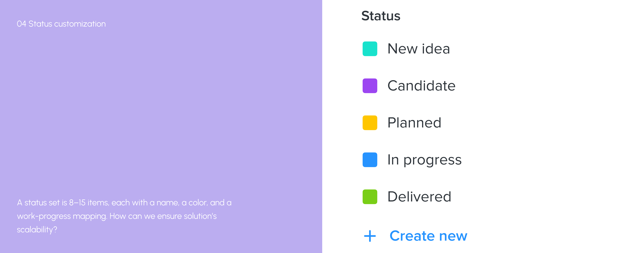Screen dimensions: 644x253
Task: Click the line starting 'A status set is'
Action: [x=124, y=203]
